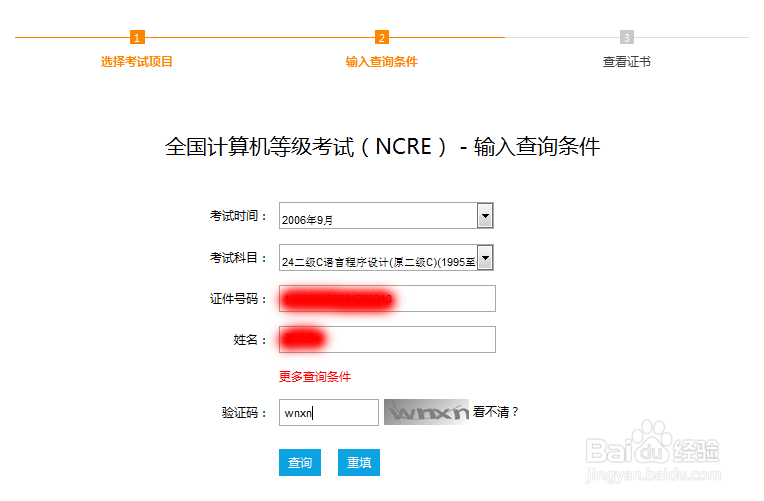This screenshot has width=764, height=501.
Task: Click the step 2 number badge
Action: pyautogui.click(x=382, y=38)
